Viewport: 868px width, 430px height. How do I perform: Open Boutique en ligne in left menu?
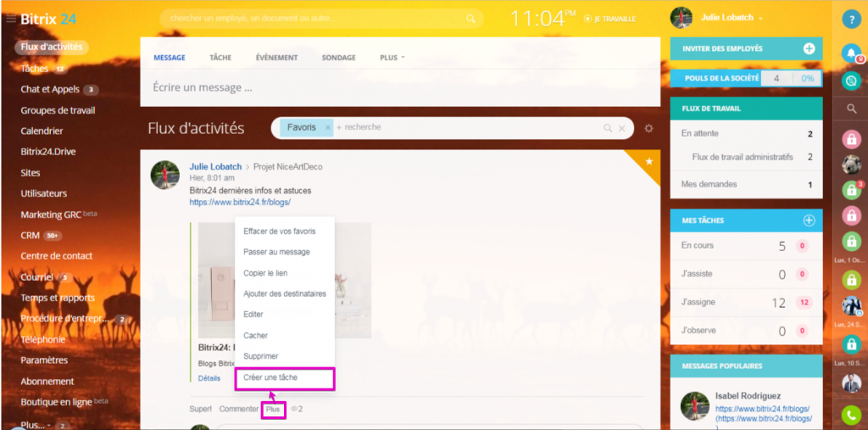pos(56,402)
